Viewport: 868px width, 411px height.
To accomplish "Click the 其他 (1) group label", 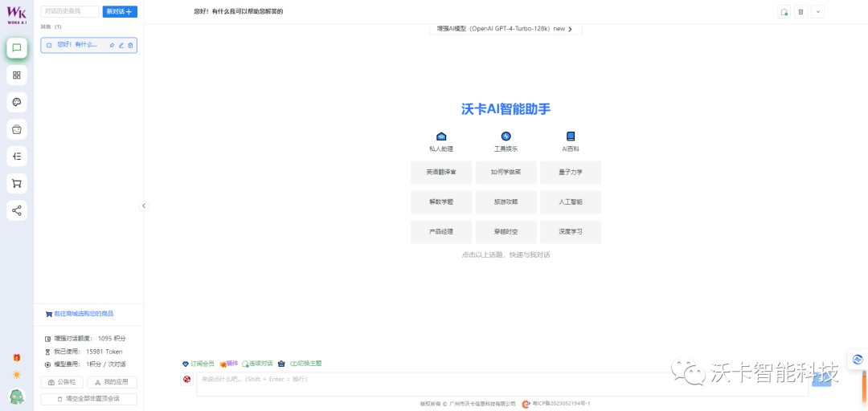I will 51,26.
